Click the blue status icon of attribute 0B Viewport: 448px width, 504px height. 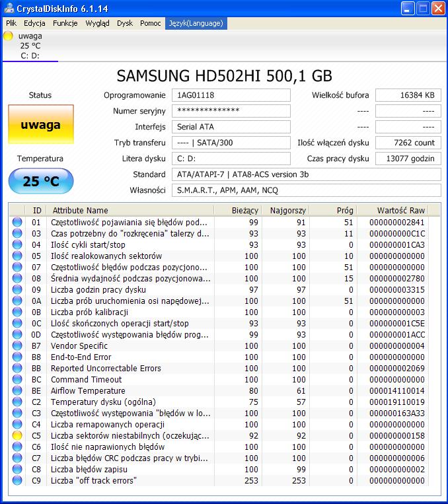pyautogui.click(x=17, y=312)
